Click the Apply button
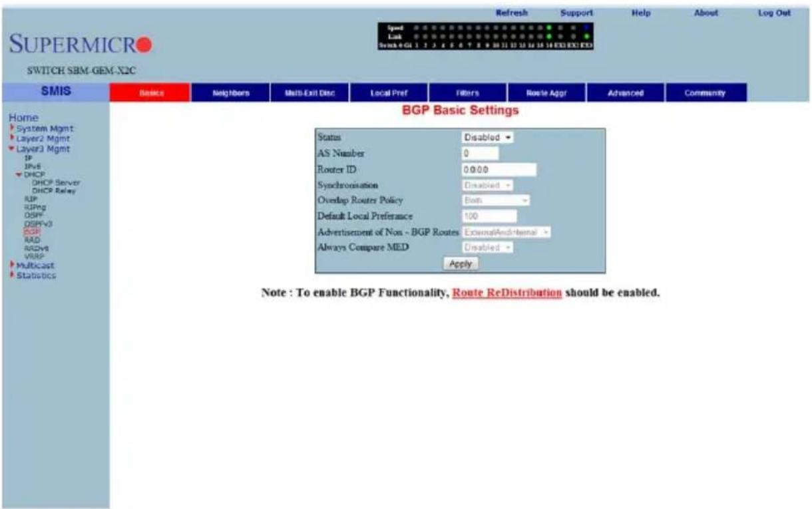 pos(461,263)
